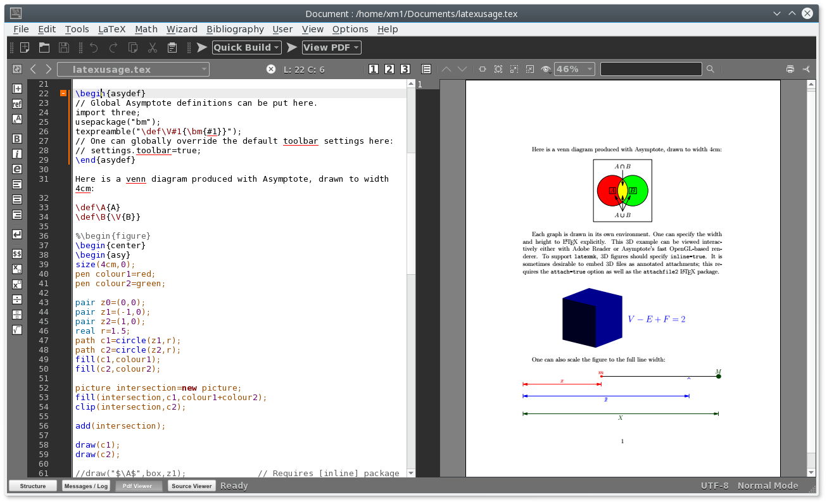Click the Undo arrow icon
827x504 pixels.
pyautogui.click(x=94, y=47)
